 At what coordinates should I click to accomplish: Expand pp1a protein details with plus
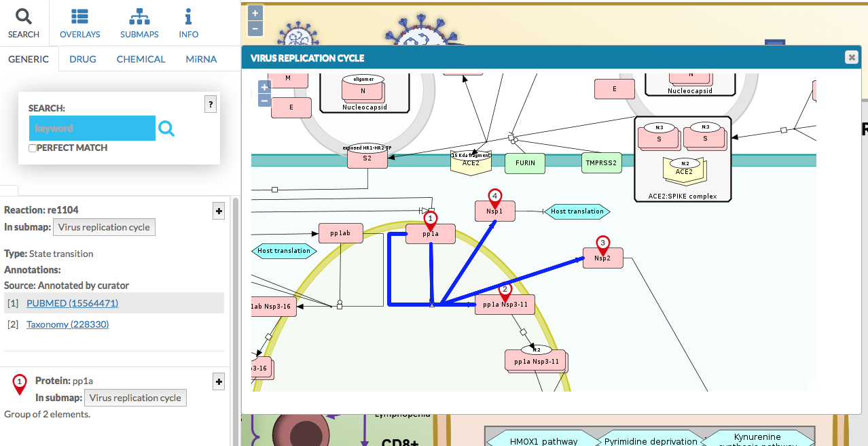click(x=219, y=382)
